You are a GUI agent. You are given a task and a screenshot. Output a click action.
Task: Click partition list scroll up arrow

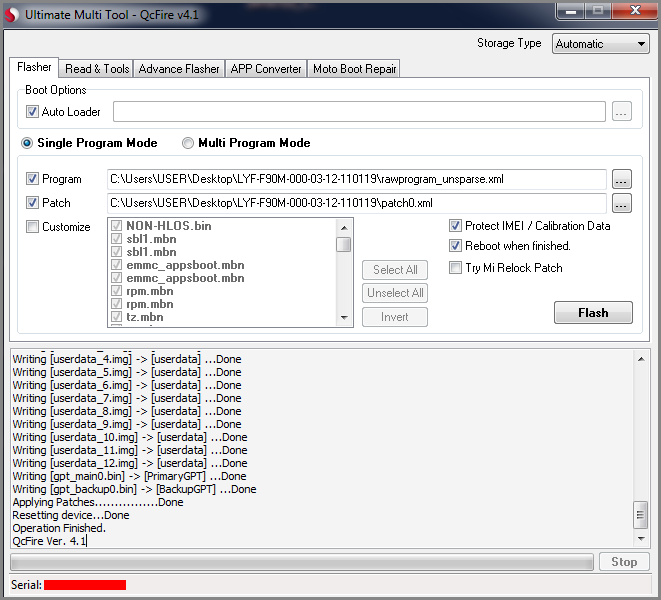click(344, 225)
